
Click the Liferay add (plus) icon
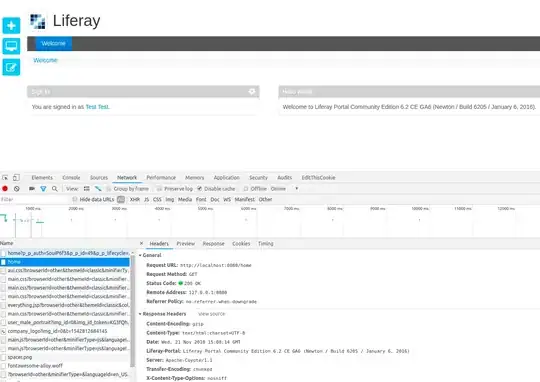click(x=11, y=25)
